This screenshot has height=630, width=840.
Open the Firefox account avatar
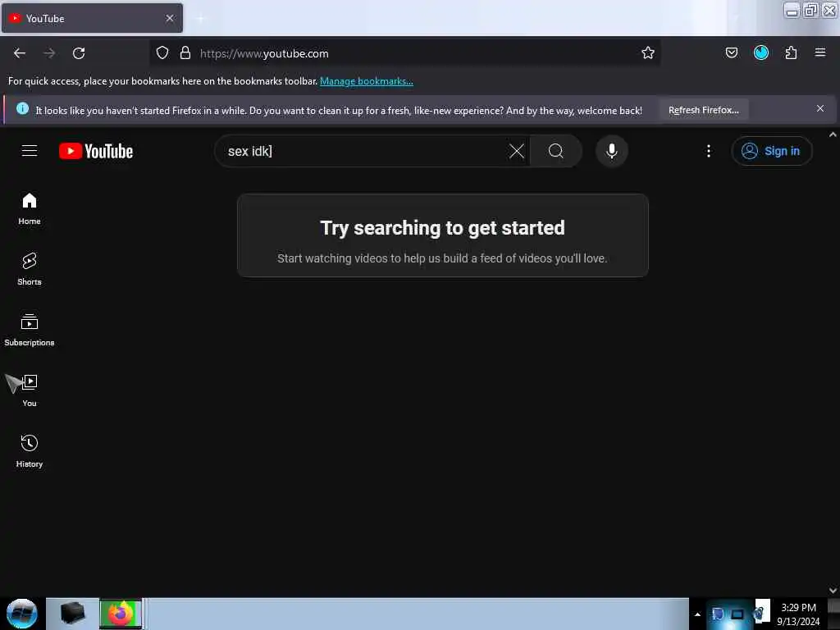coord(760,52)
